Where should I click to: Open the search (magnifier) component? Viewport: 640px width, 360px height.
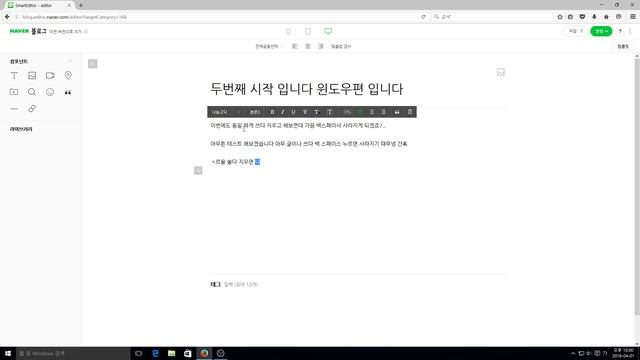(32, 92)
